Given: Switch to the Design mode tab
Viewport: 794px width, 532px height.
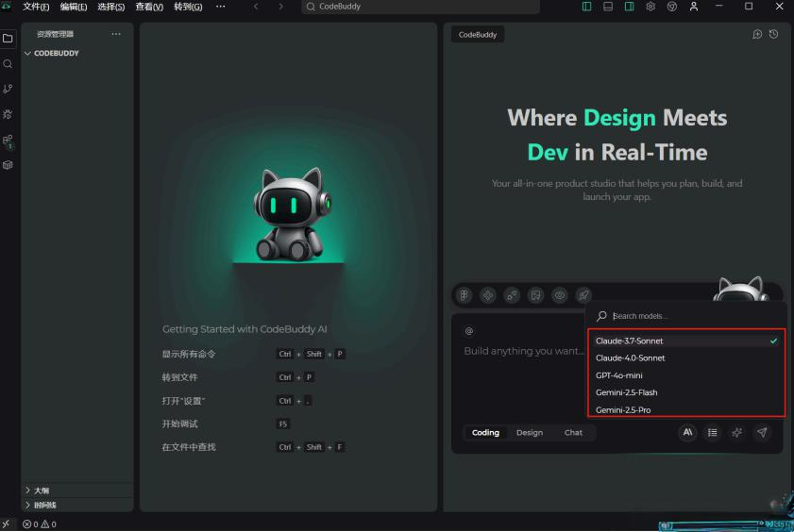Looking at the screenshot, I should coord(529,433).
